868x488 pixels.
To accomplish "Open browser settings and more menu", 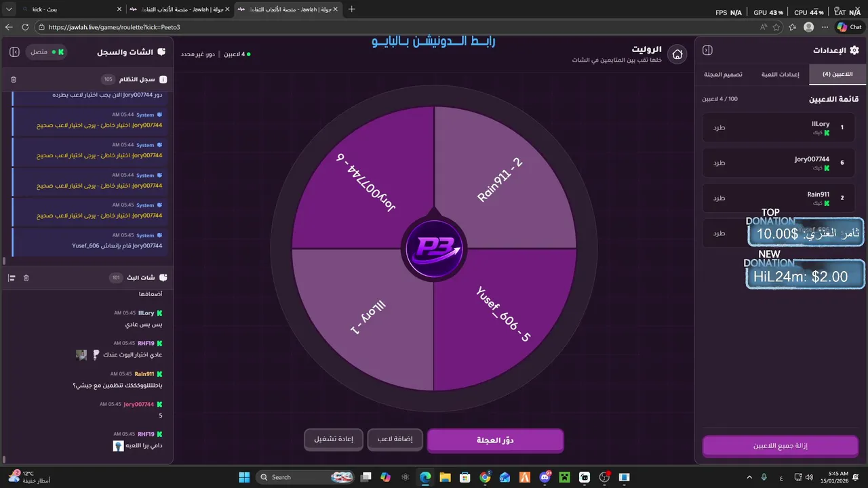I will pyautogui.click(x=825, y=27).
